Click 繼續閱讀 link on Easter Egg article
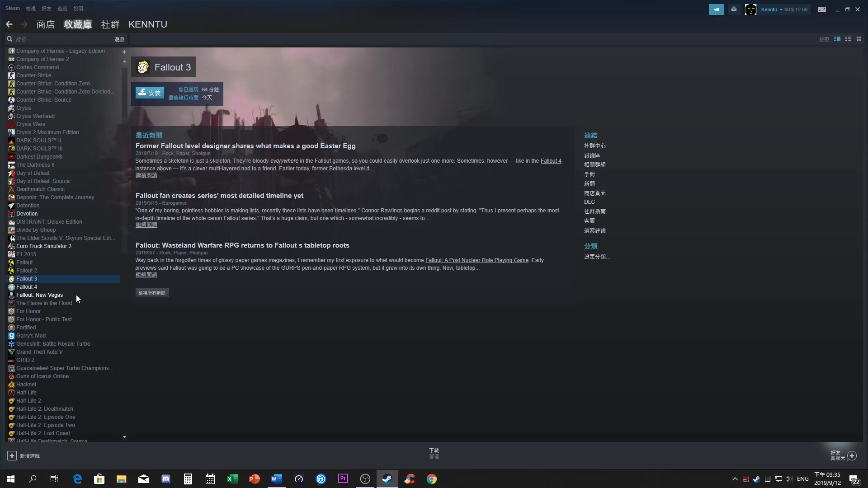Viewport: 868px width, 488px height. pyautogui.click(x=146, y=175)
